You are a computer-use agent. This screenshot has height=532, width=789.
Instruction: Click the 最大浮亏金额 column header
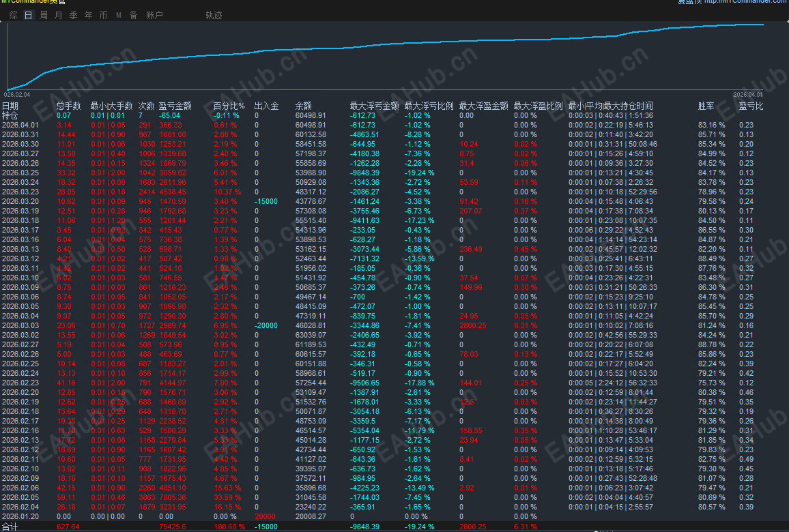375,106
